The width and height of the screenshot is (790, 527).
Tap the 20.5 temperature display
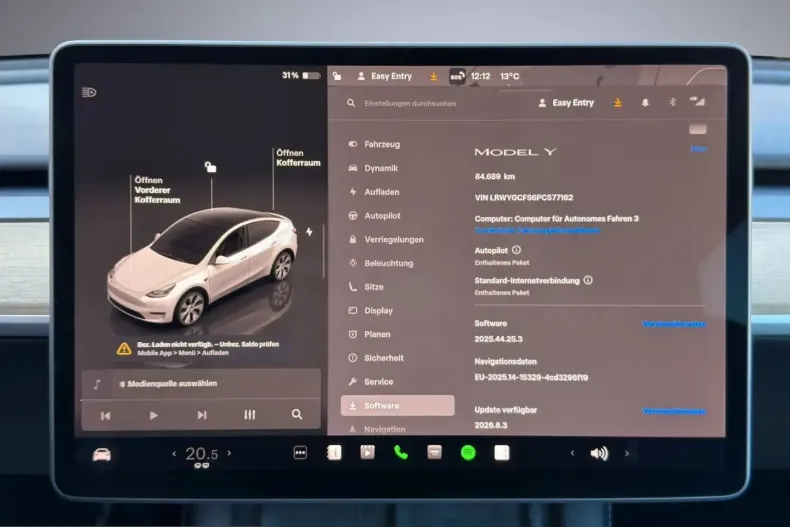pos(202,454)
